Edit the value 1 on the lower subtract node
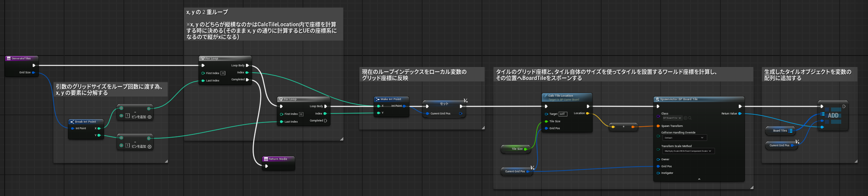 pos(127,145)
